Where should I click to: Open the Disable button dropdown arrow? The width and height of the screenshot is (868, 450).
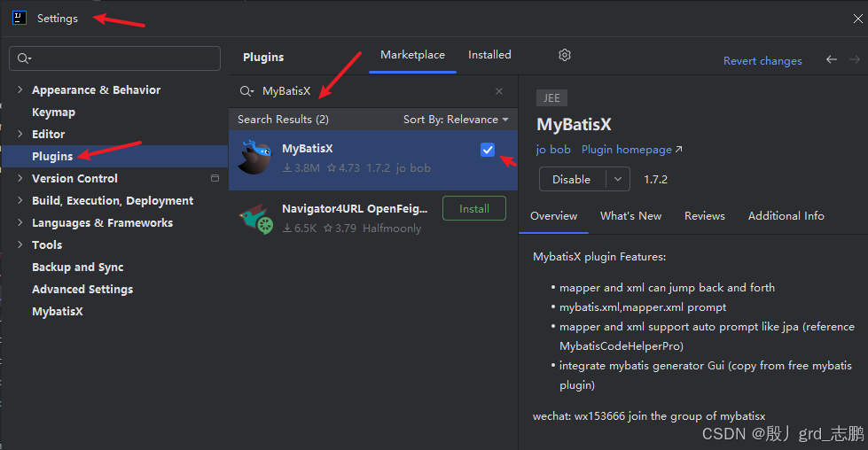618,179
